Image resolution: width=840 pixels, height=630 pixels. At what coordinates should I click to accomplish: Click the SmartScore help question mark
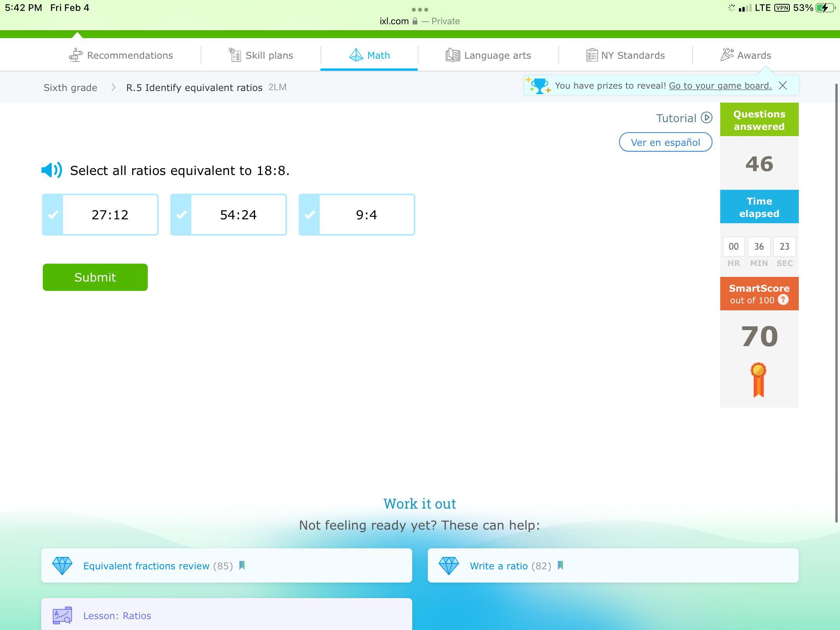point(783,300)
